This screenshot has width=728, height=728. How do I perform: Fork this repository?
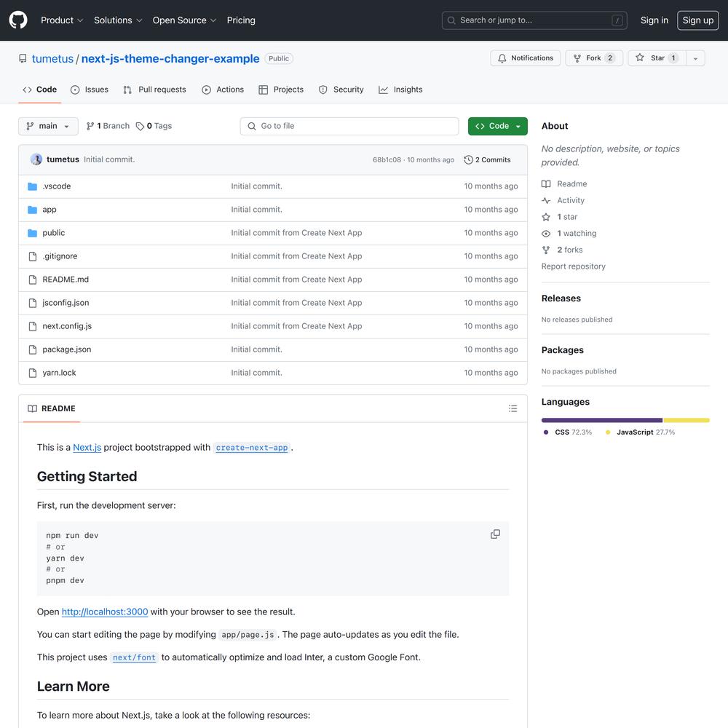point(594,58)
